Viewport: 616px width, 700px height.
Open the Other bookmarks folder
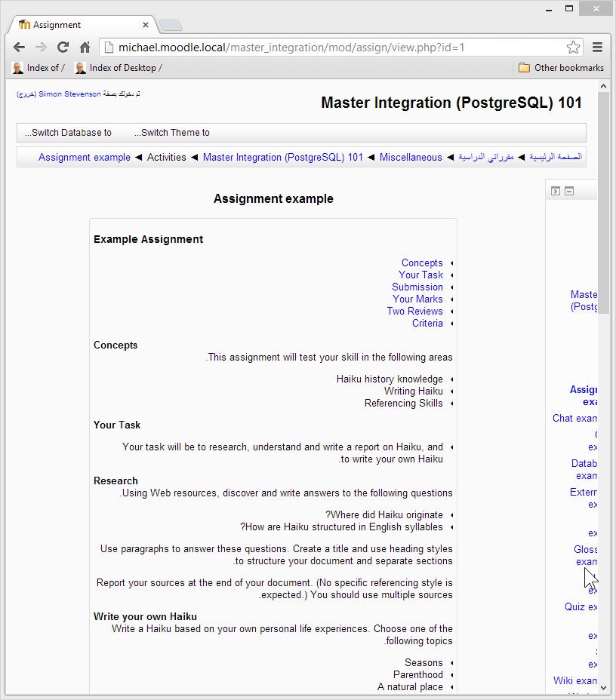point(561,68)
